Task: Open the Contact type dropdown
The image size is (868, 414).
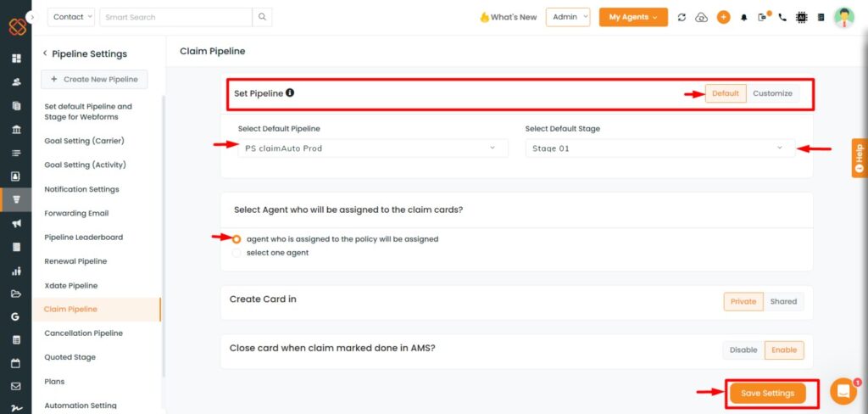Action: pos(71,17)
